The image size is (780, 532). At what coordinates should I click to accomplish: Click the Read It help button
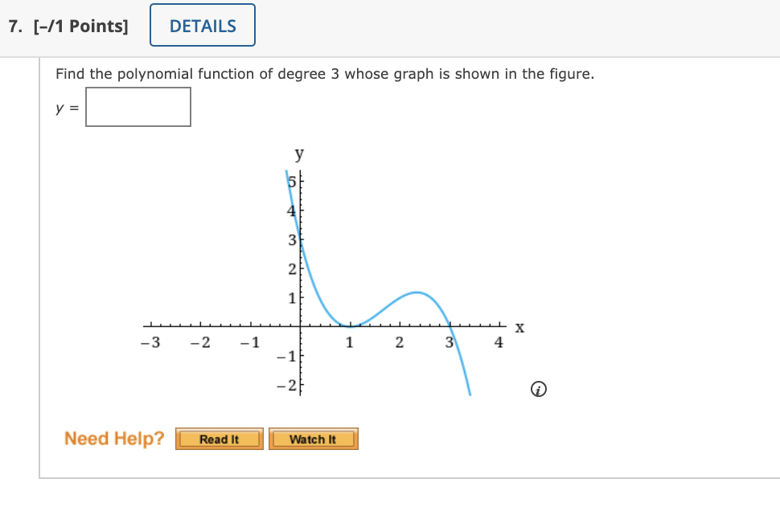point(219,439)
